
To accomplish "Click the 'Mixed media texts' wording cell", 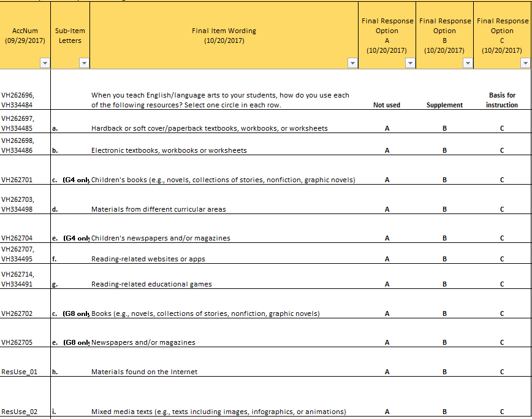I will 218,412.
